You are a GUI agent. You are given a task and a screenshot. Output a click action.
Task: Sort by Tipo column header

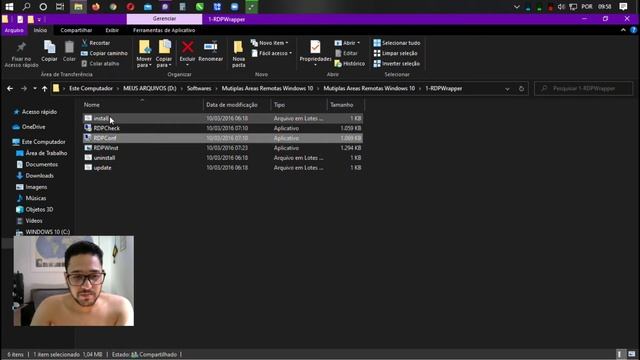click(x=299, y=105)
